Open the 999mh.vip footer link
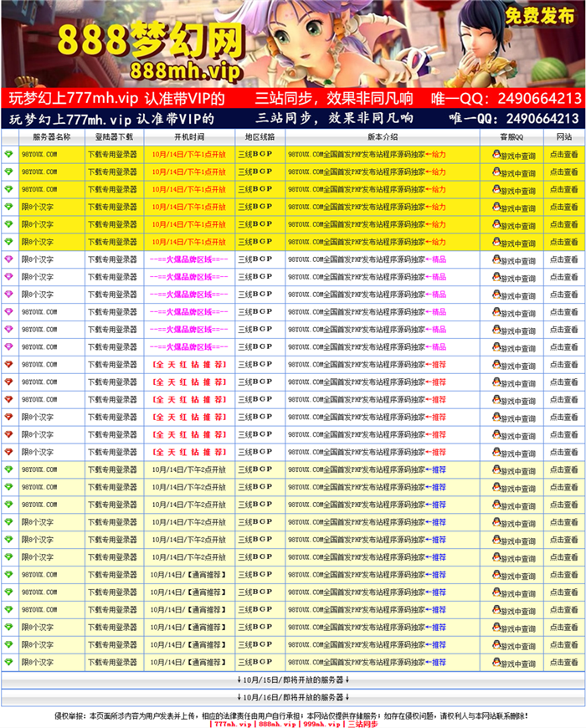 tap(321, 723)
